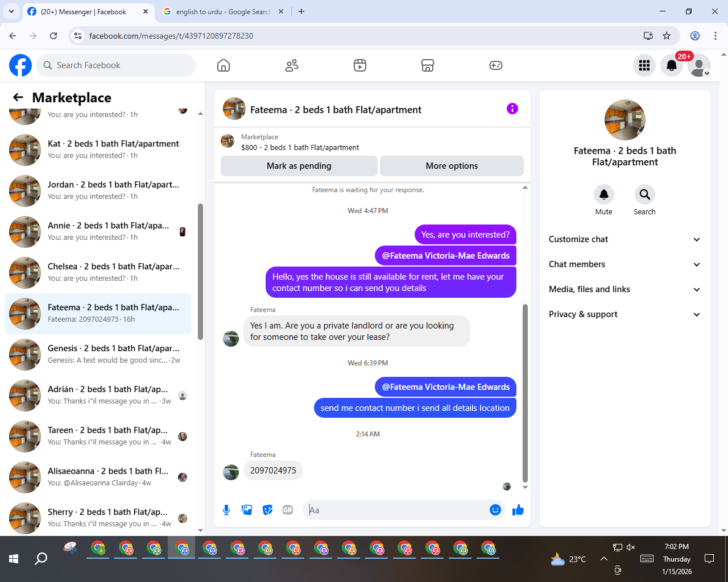728x582 pixels.
Task: Open the Video (Reels) icon
Action: [360, 65]
